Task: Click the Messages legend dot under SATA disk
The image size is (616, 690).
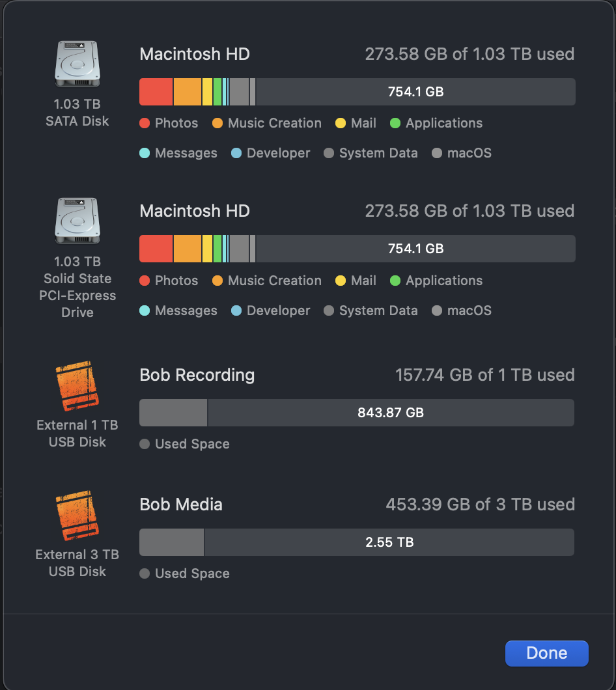Action: coord(145,153)
